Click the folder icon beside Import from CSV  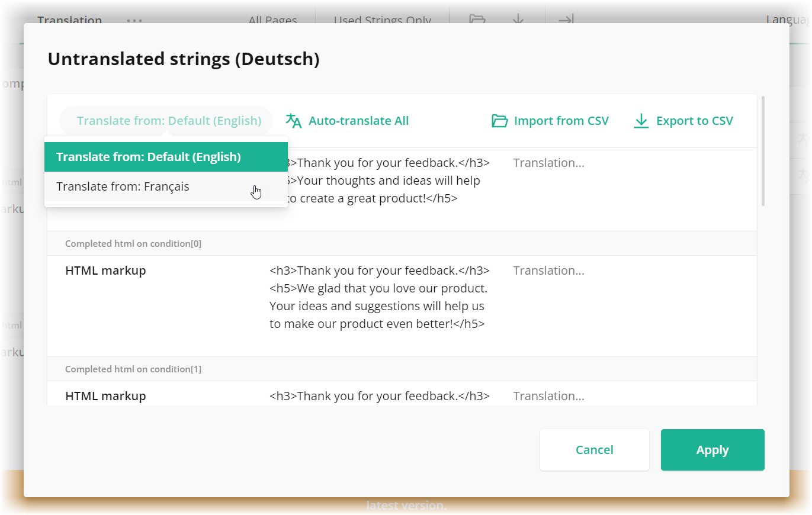(499, 120)
